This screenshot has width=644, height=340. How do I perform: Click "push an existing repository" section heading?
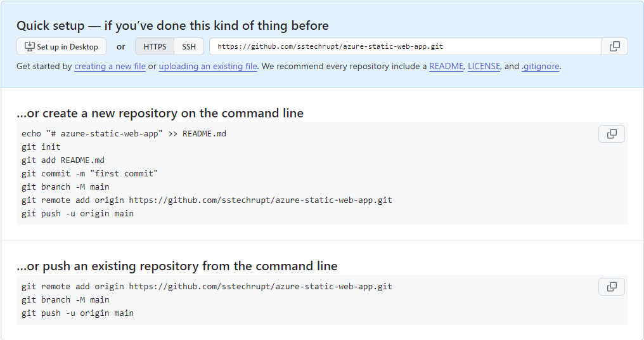tap(177, 266)
